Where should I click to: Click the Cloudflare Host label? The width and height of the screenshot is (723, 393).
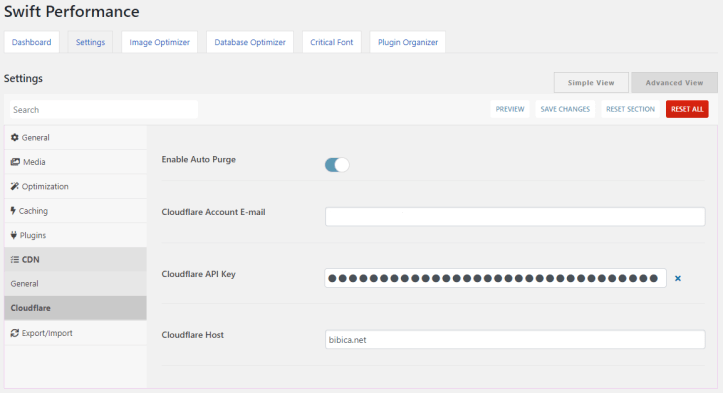[192, 335]
